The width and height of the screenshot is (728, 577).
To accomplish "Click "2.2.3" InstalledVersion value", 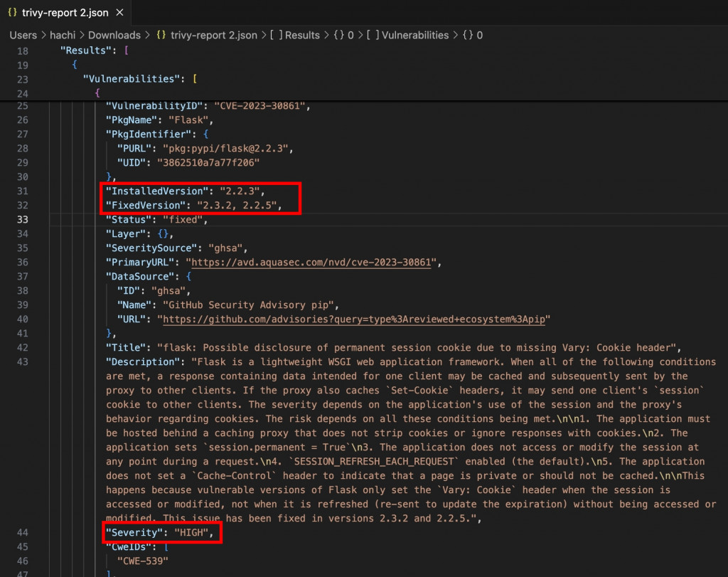I will click(x=240, y=191).
